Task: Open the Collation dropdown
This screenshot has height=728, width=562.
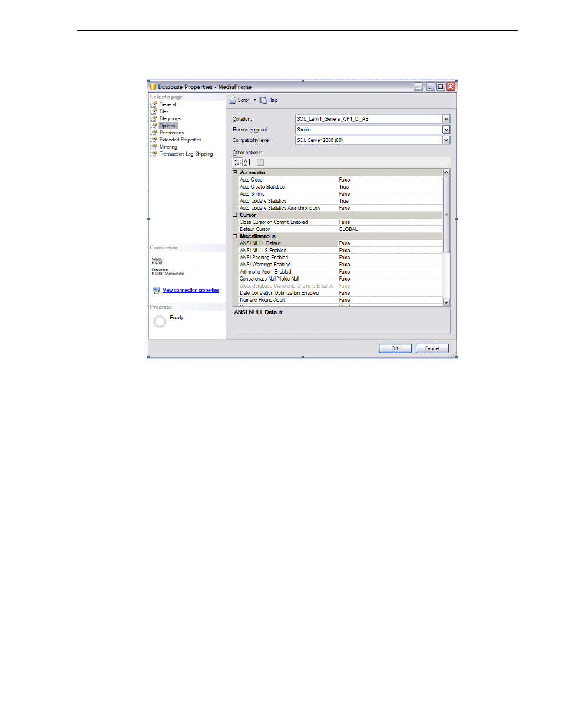Action: coord(446,119)
